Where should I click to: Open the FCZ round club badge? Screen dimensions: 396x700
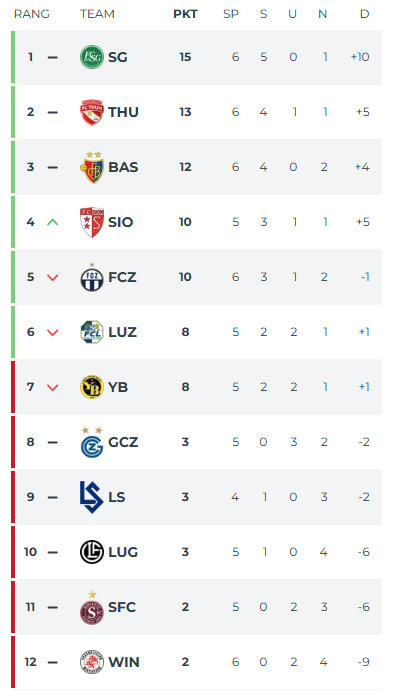[x=92, y=277]
